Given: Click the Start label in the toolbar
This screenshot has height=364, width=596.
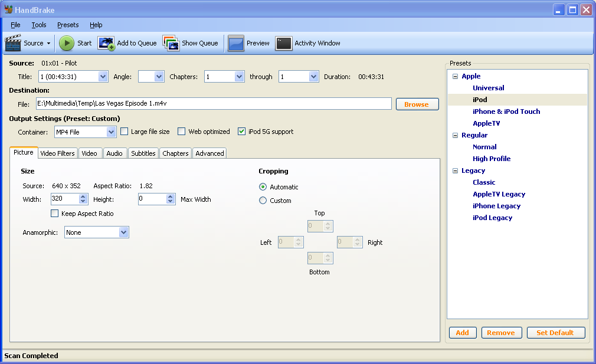Looking at the screenshot, I should pyautogui.click(x=84, y=43).
